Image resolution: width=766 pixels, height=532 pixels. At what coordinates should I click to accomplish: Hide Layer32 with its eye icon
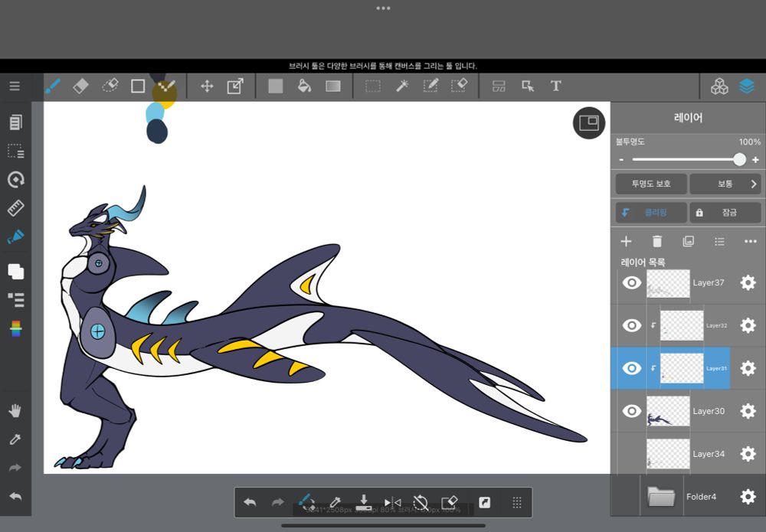point(632,325)
